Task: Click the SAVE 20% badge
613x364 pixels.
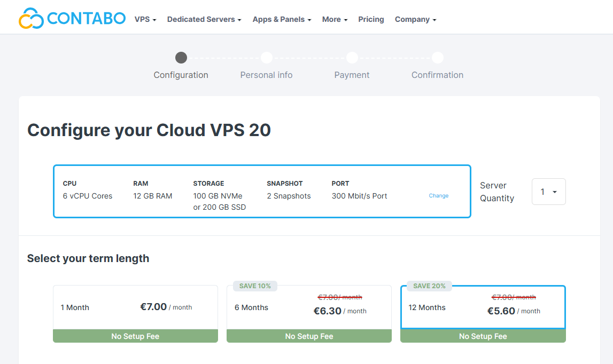Action: (x=429, y=286)
